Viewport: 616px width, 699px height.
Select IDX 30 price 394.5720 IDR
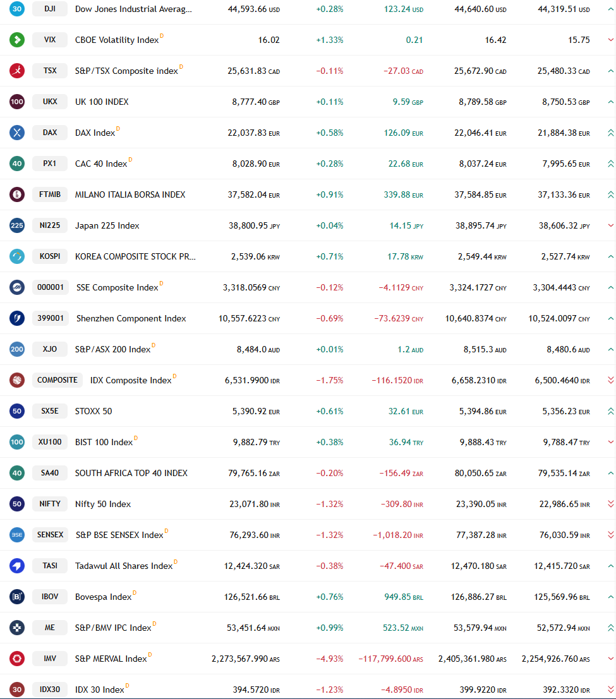(257, 690)
